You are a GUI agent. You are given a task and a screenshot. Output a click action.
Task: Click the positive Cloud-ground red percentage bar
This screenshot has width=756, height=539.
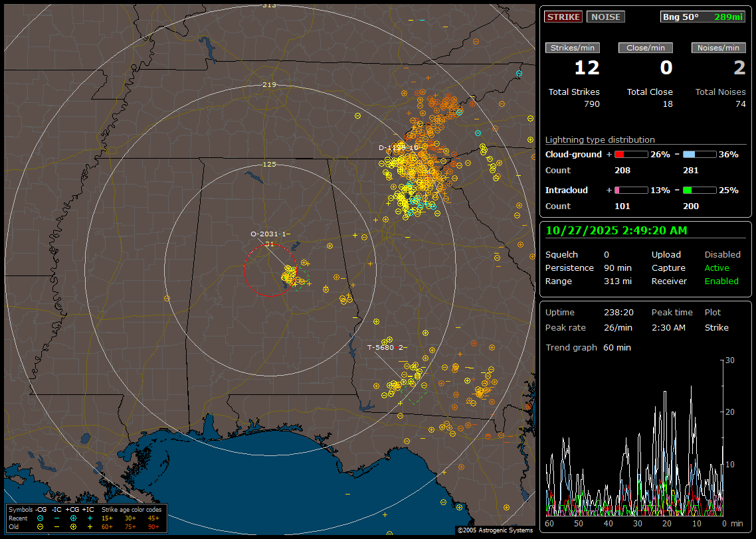click(630, 155)
